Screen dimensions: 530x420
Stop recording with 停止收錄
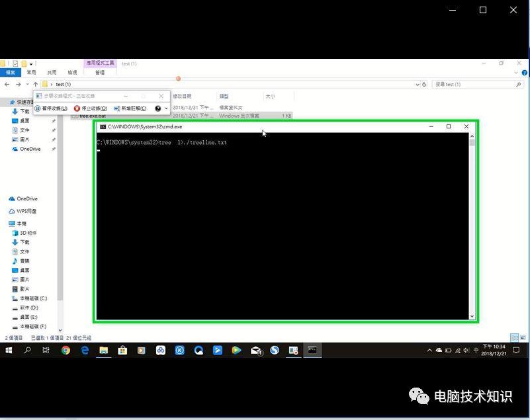tap(91, 108)
